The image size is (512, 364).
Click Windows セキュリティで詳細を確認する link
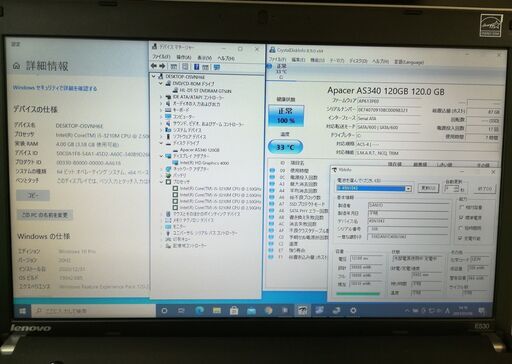(x=55, y=88)
